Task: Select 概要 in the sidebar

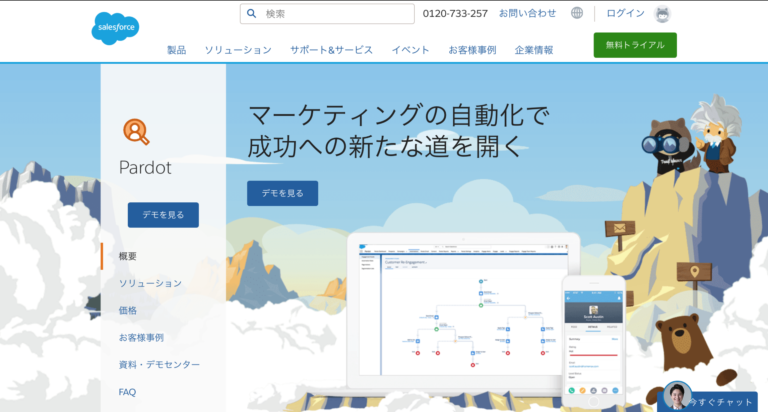Action: pyautogui.click(x=128, y=256)
